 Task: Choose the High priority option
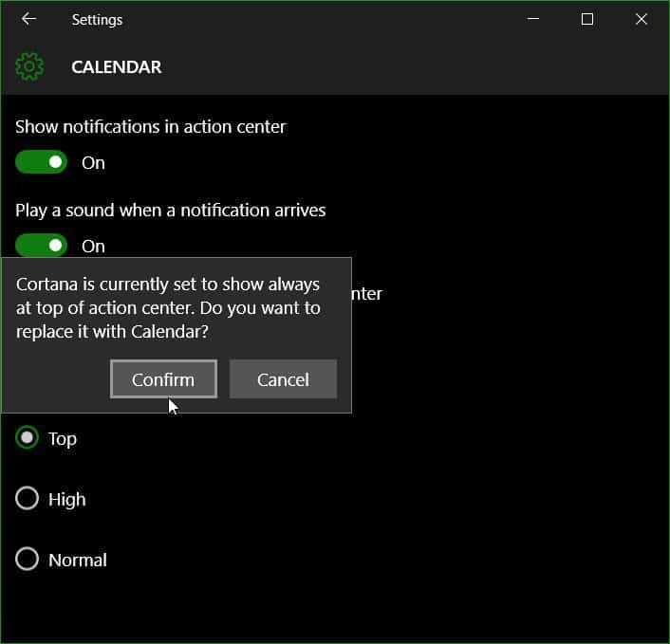(x=27, y=498)
